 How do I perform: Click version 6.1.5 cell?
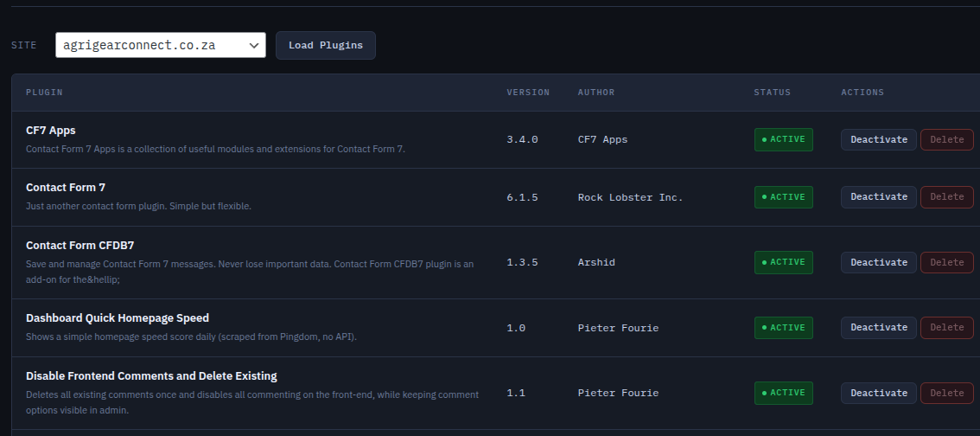523,197
